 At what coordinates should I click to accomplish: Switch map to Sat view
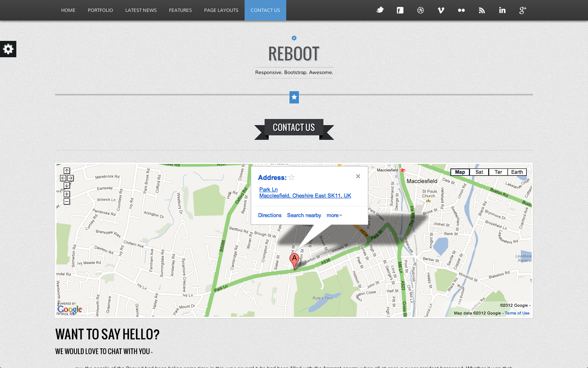[x=479, y=172]
